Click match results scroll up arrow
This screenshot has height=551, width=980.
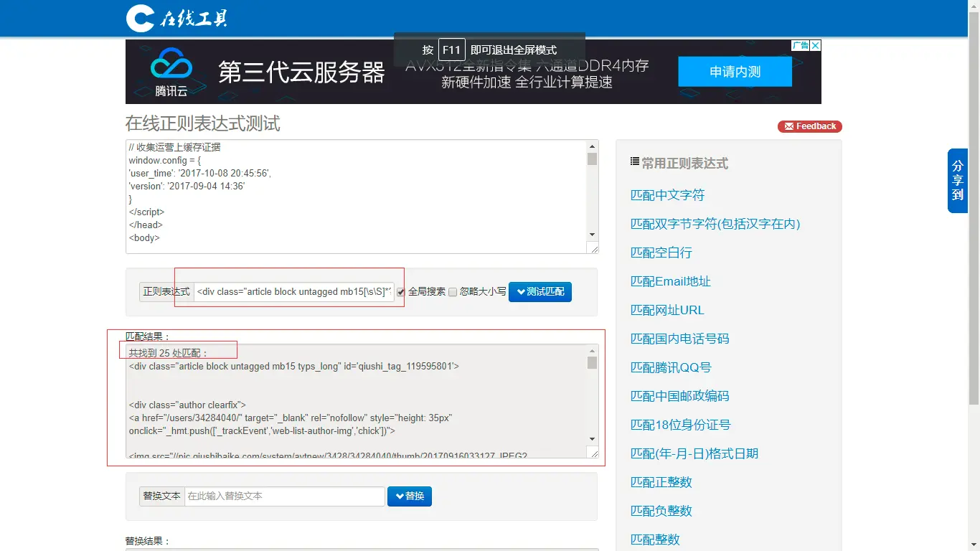pyautogui.click(x=592, y=351)
